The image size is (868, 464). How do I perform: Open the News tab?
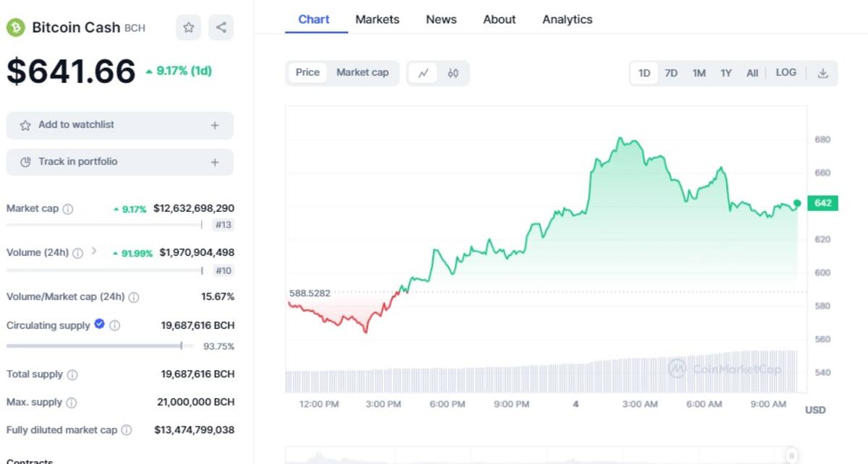pyautogui.click(x=441, y=20)
